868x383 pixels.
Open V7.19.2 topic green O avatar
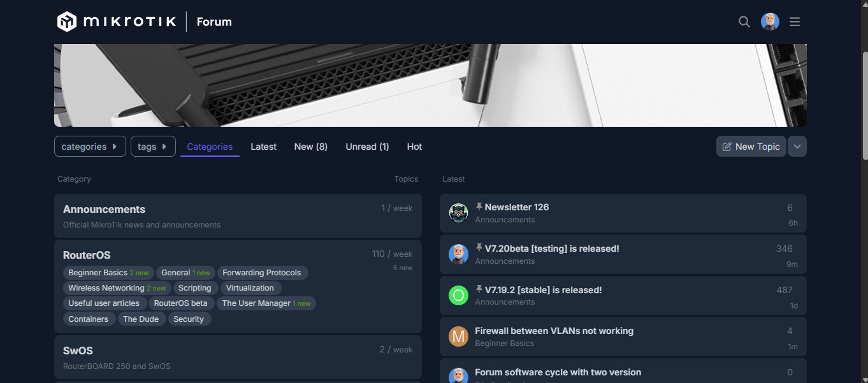[459, 295]
